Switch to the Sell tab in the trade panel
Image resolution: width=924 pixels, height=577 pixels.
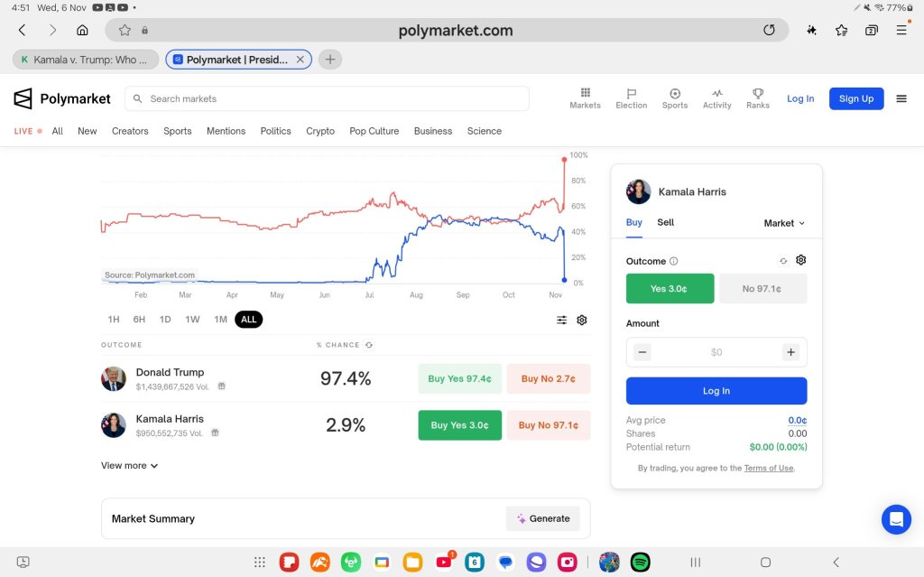[665, 222]
